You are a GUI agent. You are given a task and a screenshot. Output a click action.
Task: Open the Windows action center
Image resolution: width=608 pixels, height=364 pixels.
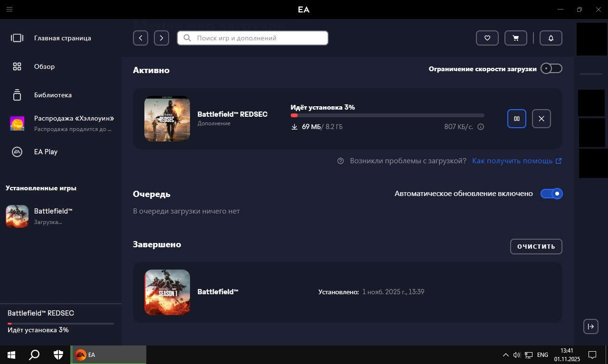(592, 355)
